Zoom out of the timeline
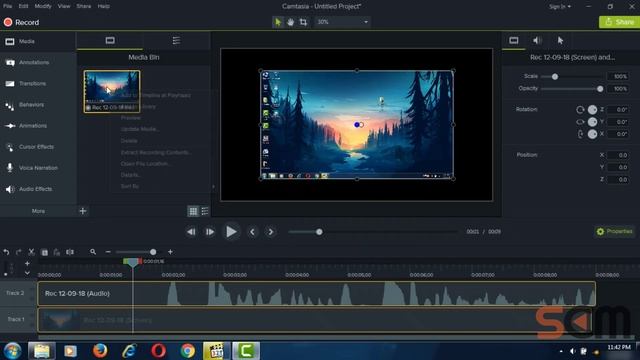The image size is (640, 360). (108, 252)
